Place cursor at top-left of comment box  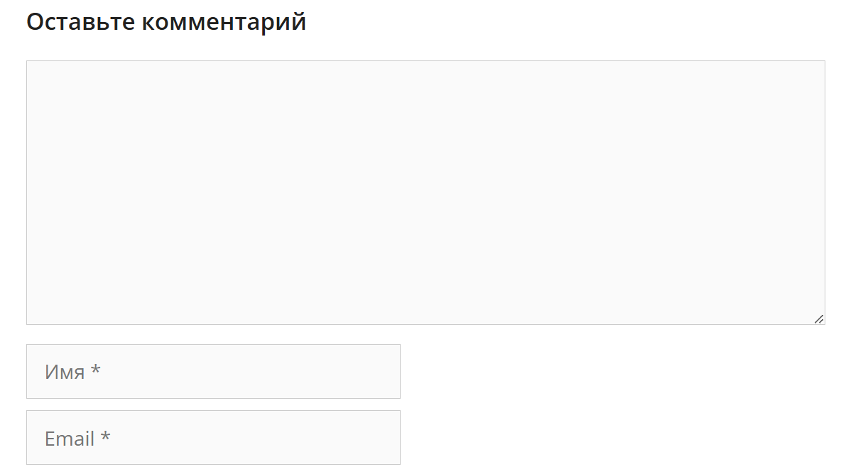pyautogui.click(x=34, y=68)
